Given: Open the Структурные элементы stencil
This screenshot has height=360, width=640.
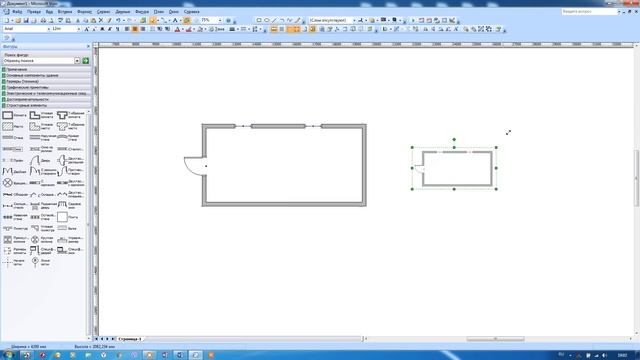Looking at the screenshot, I should click(x=46, y=105).
